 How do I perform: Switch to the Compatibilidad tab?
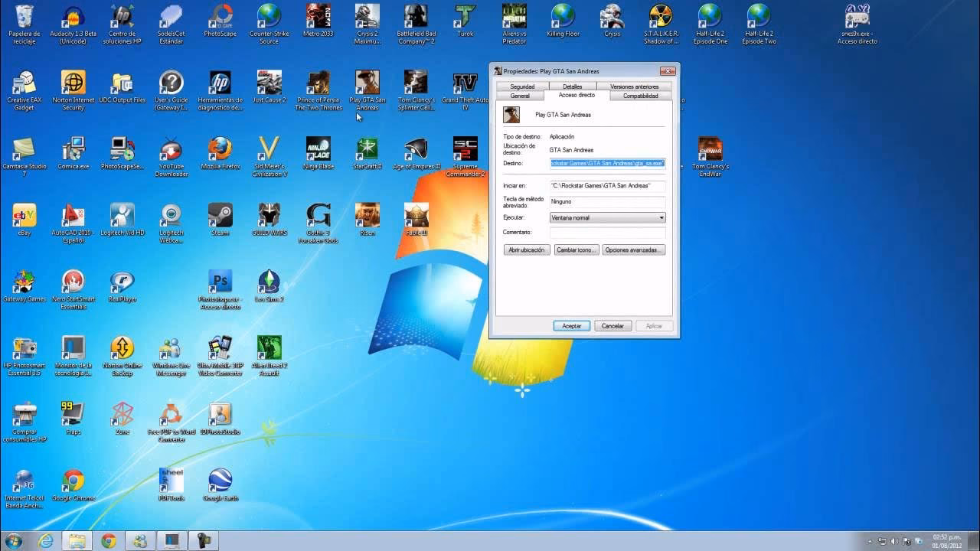(640, 96)
